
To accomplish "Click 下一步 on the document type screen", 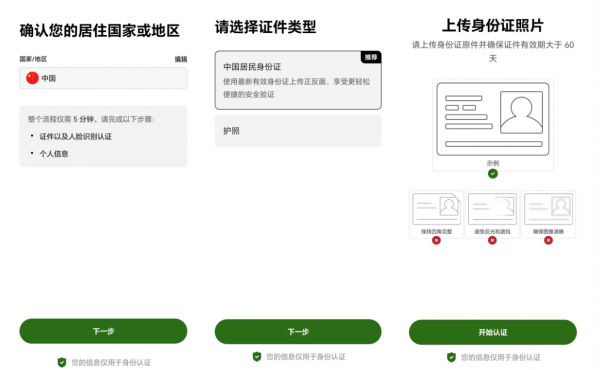I will click(x=298, y=332).
